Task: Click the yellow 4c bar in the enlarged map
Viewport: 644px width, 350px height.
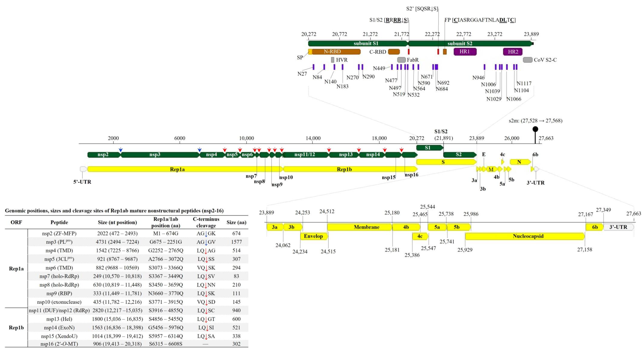Action: tap(420, 236)
